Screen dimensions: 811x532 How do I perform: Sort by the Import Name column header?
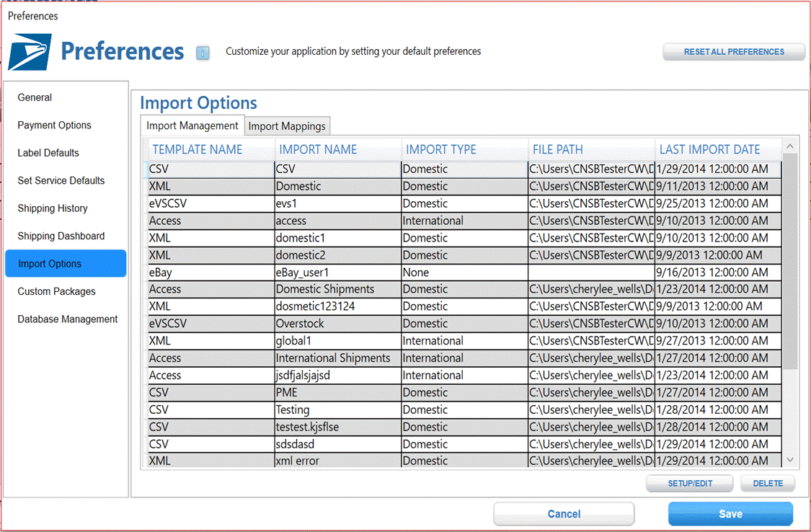point(338,149)
